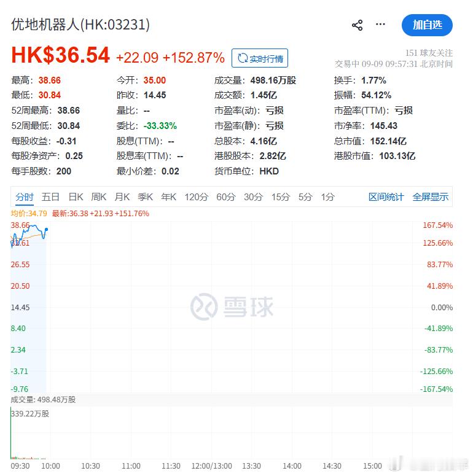Open 区间统计 link
Screen dimensions: 473x476
coord(386,197)
